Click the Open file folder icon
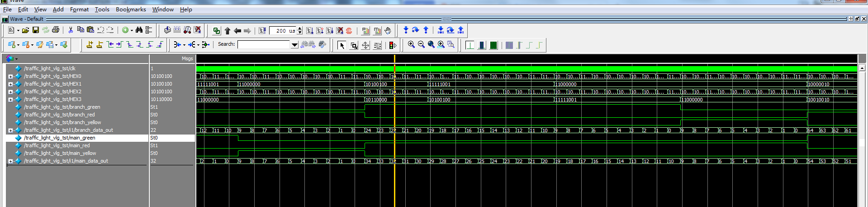868x207 pixels. pos(25,30)
